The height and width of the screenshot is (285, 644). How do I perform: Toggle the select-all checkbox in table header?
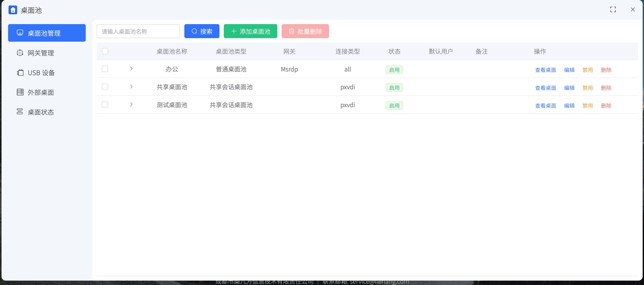point(105,51)
